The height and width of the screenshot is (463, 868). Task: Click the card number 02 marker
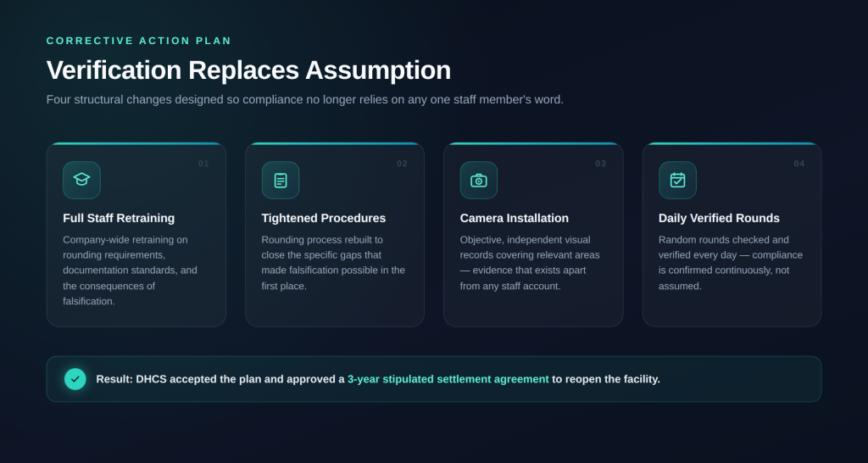[x=402, y=164]
